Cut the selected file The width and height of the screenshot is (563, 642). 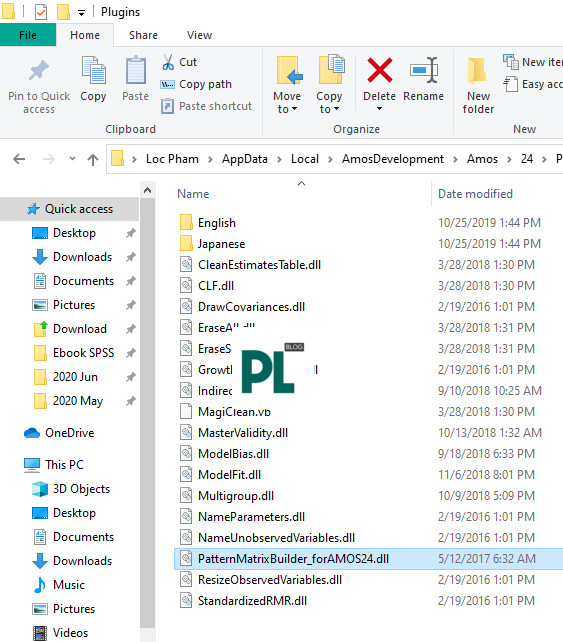179,62
